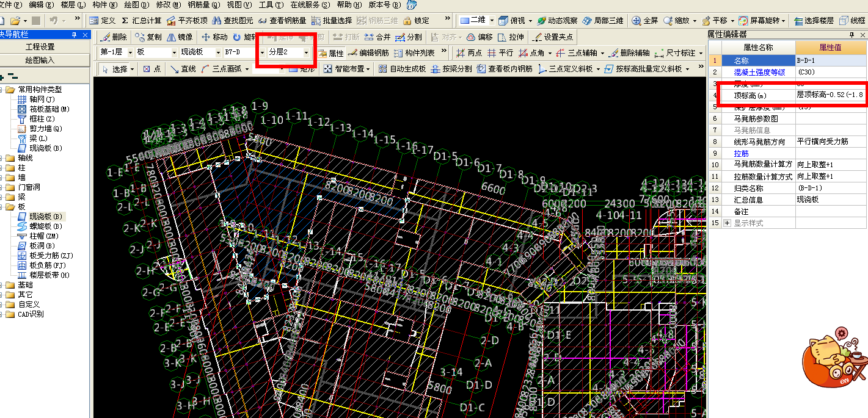
Task: Run 汇总计算 summary calculation
Action: coord(142,21)
